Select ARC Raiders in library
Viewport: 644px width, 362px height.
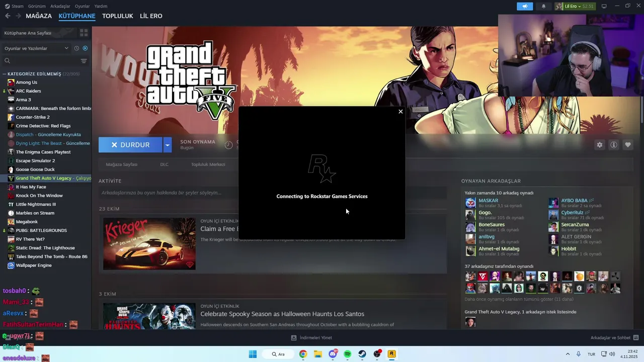(x=28, y=91)
